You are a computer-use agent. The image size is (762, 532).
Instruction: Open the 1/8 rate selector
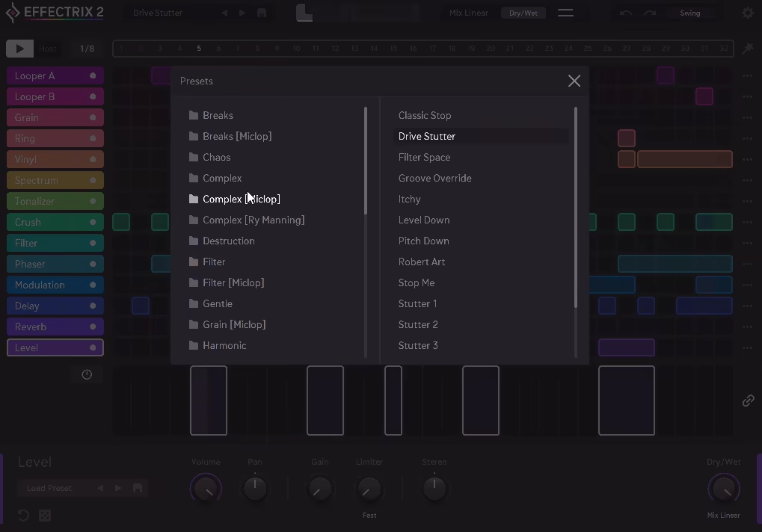click(x=88, y=48)
